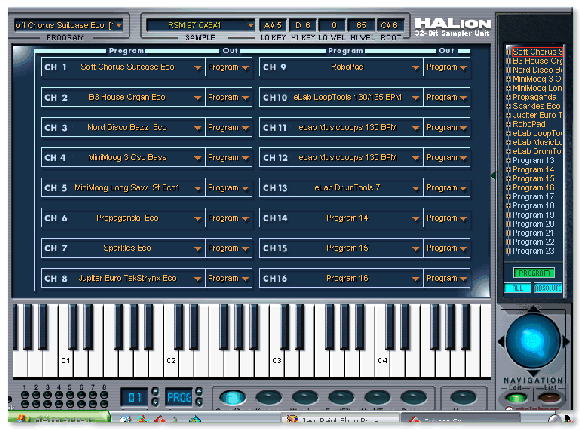
Task: Select Program 13 in the program list
Action: pyautogui.click(x=533, y=160)
